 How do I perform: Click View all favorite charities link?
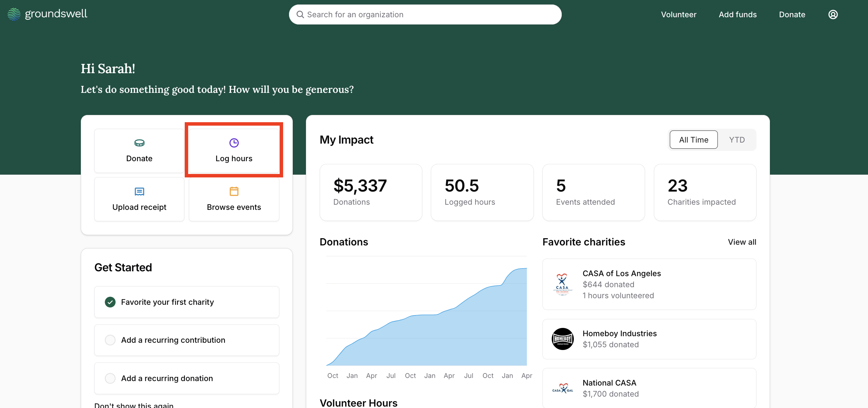pyautogui.click(x=742, y=242)
